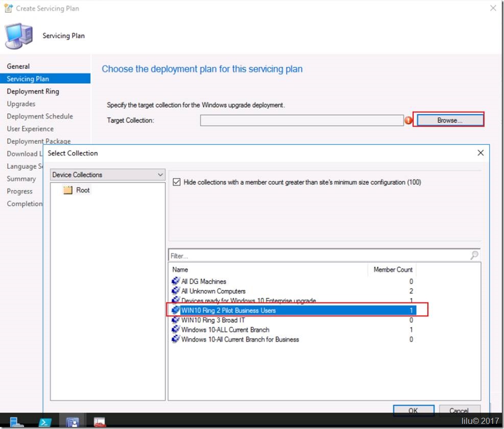Select All DG Machines collection
The height and width of the screenshot is (429, 504).
click(203, 282)
